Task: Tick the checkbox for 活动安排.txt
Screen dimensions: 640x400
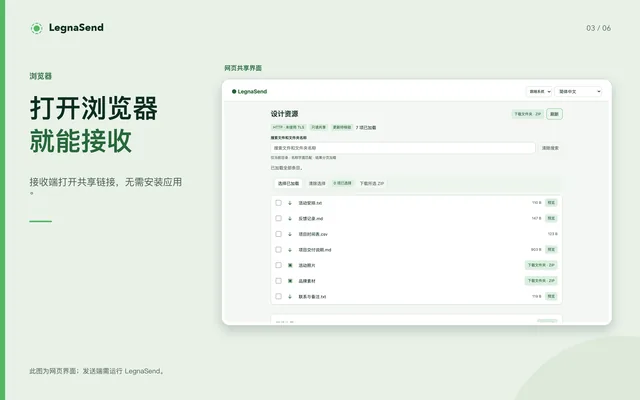Action: 278,203
